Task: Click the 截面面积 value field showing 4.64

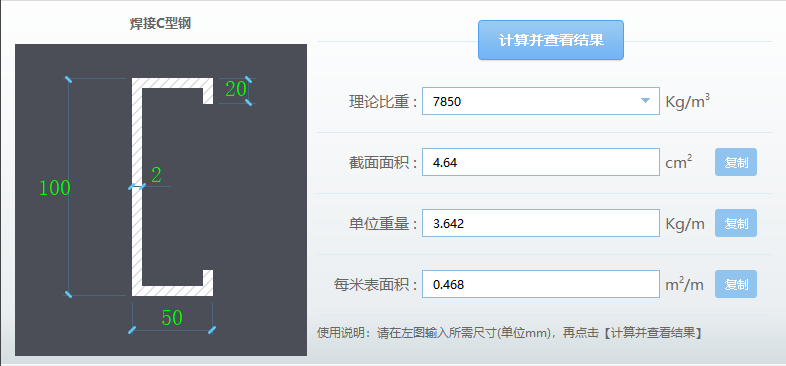Action: click(x=540, y=162)
